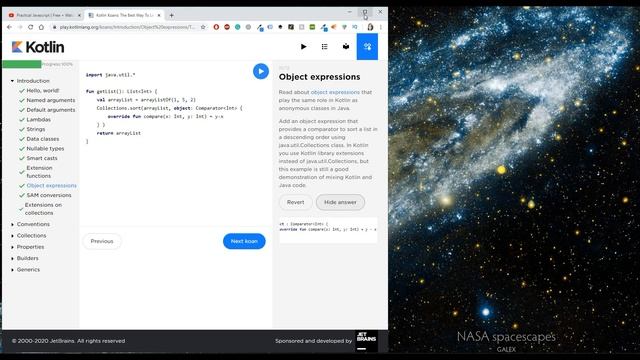The width and height of the screenshot is (640, 360).
Task: Open the Data classes koan
Action: coord(42,139)
